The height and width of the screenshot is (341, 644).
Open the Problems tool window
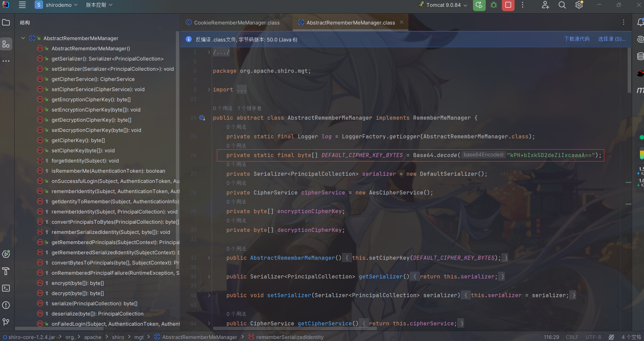point(6,305)
